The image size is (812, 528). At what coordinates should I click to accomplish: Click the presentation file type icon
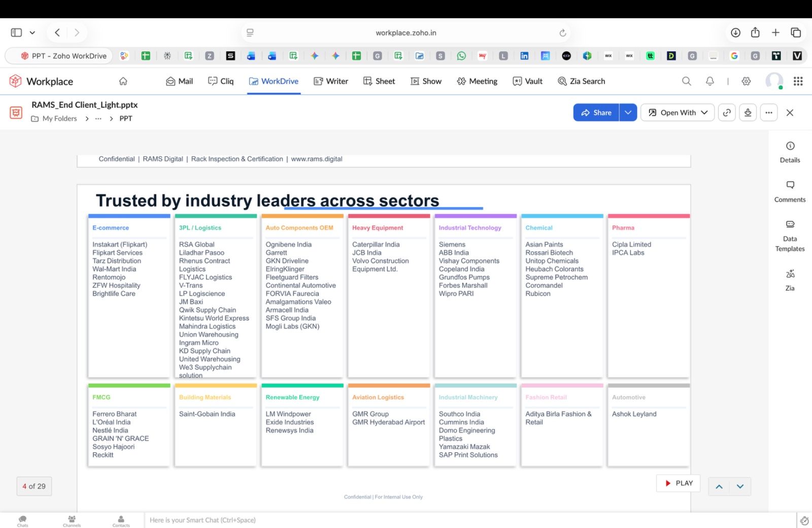[x=16, y=112]
